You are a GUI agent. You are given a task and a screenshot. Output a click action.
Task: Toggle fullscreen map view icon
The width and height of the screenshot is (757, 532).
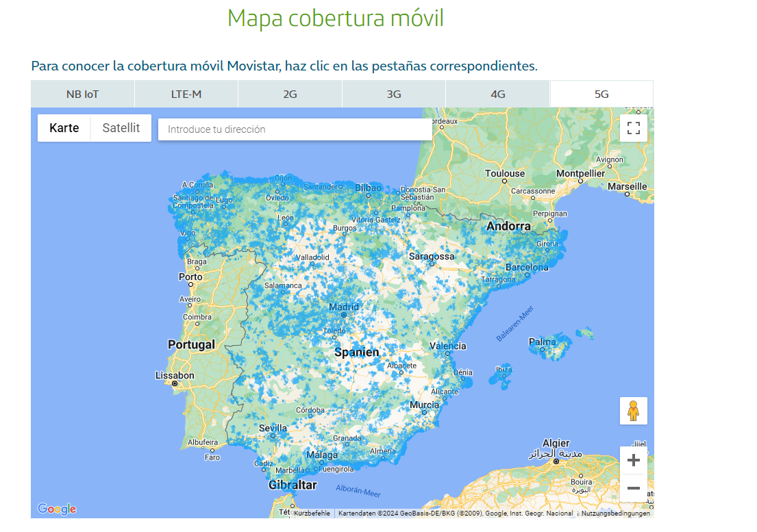(x=634, y=128)
